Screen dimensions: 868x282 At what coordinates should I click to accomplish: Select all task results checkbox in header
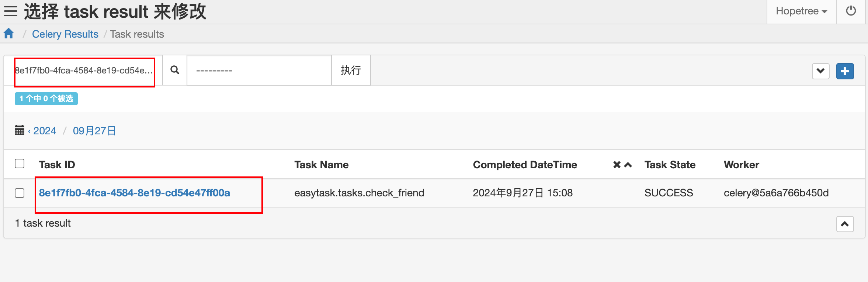pyautogui.click(x=20, y=164)
